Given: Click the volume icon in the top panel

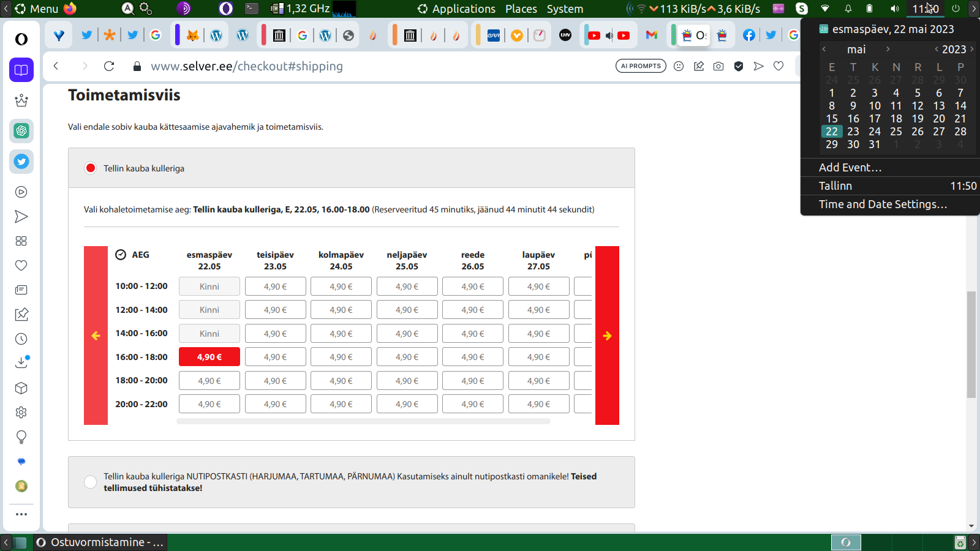Looking at the screenshot, I should coord(895,9).
